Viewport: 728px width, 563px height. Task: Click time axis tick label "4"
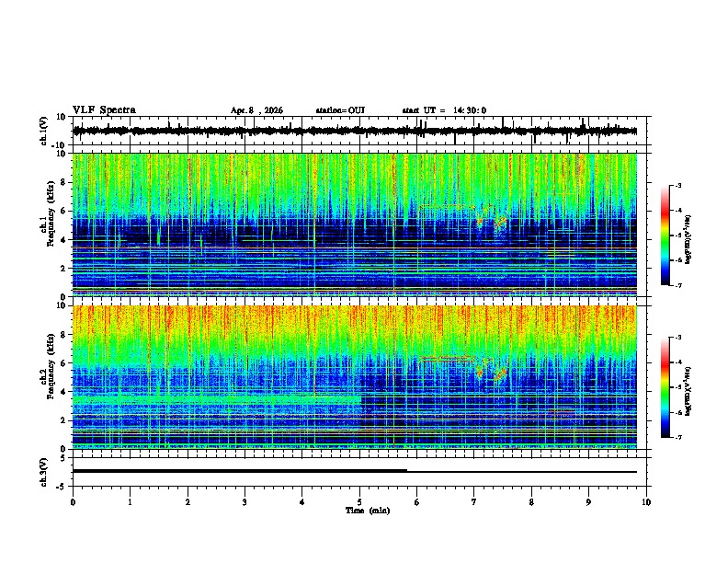(x=302, y=502)
